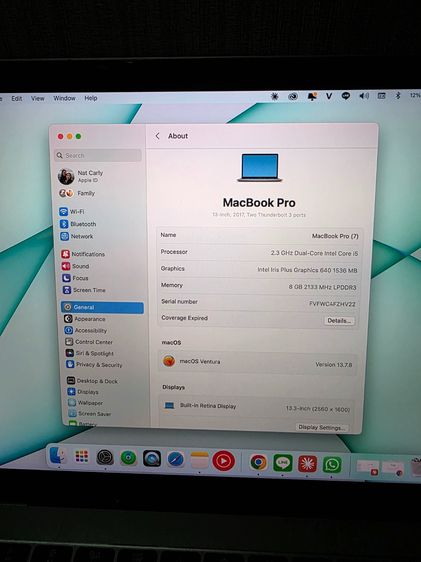The image size is (421, 562).
Task: Click the serial number FVFWC4FZHV22
Action: pyautogui.click(x=332, y=304)
